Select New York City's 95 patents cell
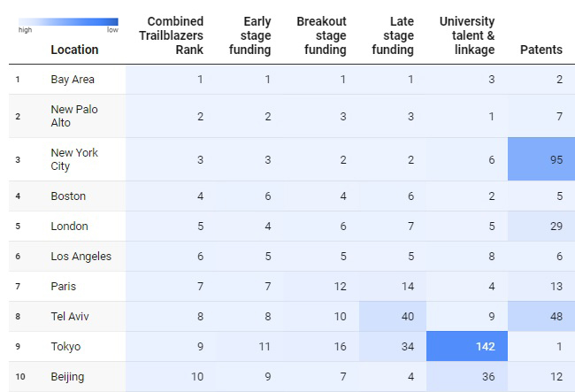 click(540, 159)
